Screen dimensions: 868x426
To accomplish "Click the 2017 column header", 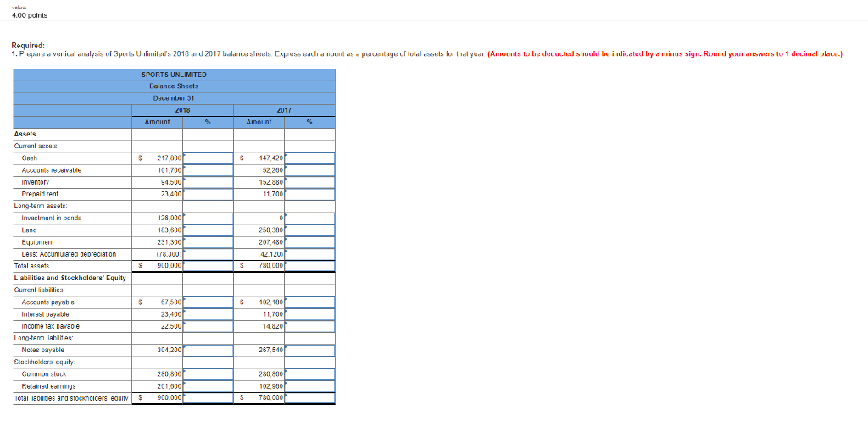I will (x=284, y=110).
